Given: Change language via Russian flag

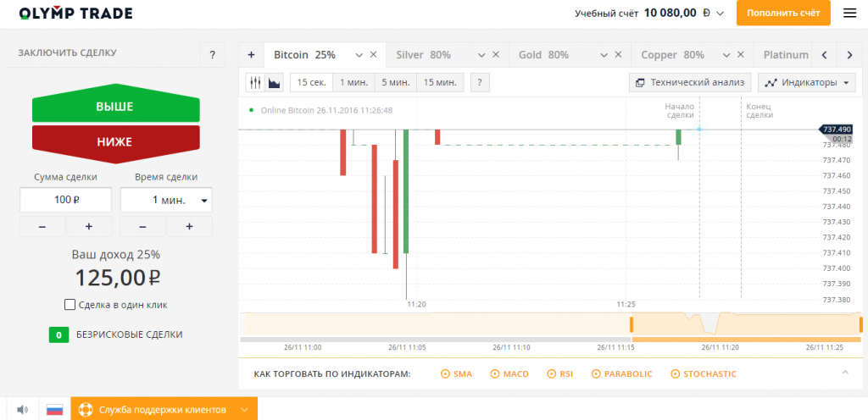Looking at the screenshot, I should [54, 410].
